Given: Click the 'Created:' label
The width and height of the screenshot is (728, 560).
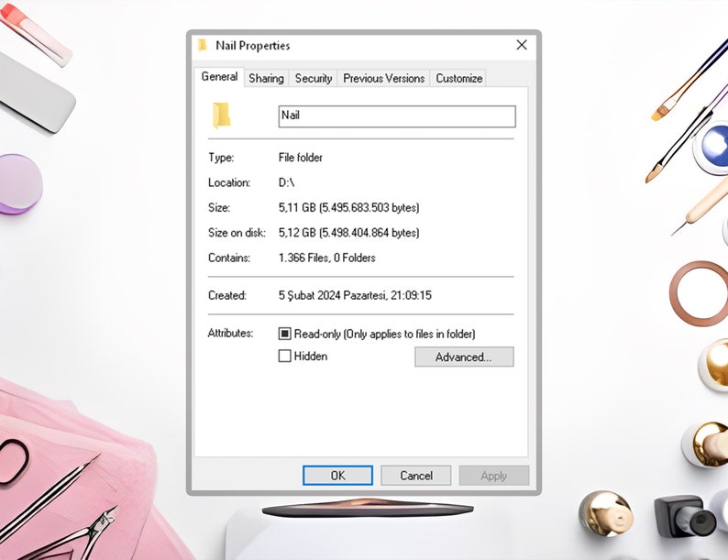Looking at the screenshot, I should 227,295.
